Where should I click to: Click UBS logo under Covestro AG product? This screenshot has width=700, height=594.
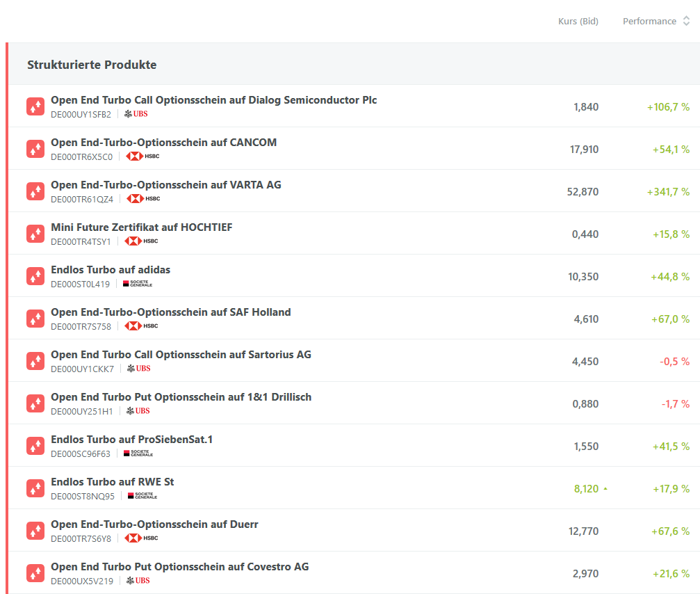click(138, 581)
